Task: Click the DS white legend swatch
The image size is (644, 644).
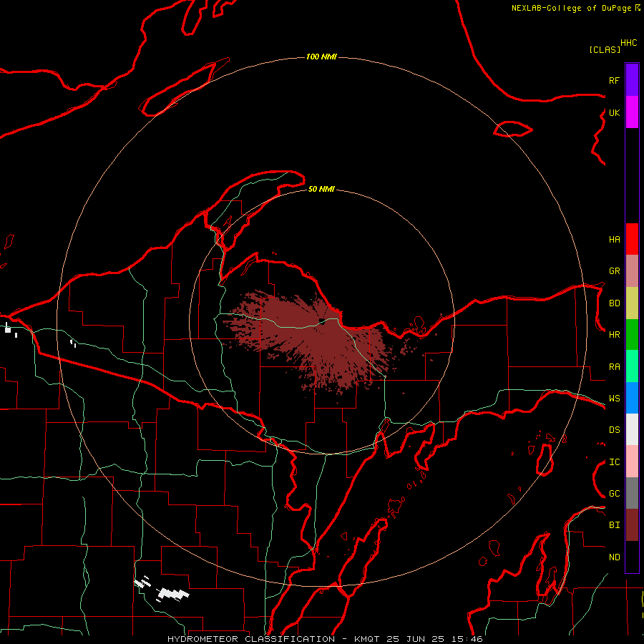Action: click(x=632, y=429)
